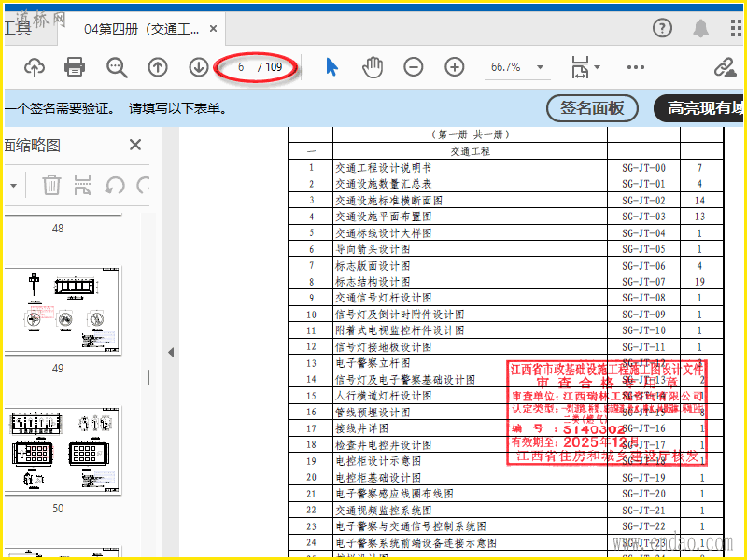Open the fit page scrolling options
Screen dimensions: 747x560
pos(585,67)
